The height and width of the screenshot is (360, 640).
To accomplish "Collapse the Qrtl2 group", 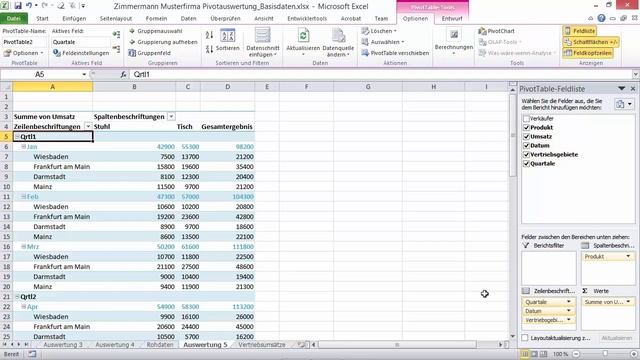I will [x=17, y=296].
